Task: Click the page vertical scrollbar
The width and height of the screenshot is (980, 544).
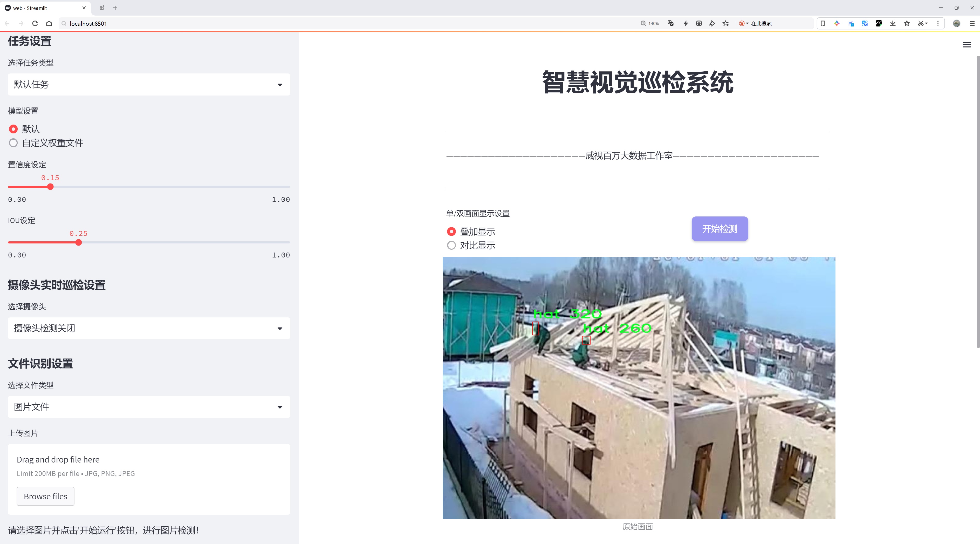Action: (978, 202)
